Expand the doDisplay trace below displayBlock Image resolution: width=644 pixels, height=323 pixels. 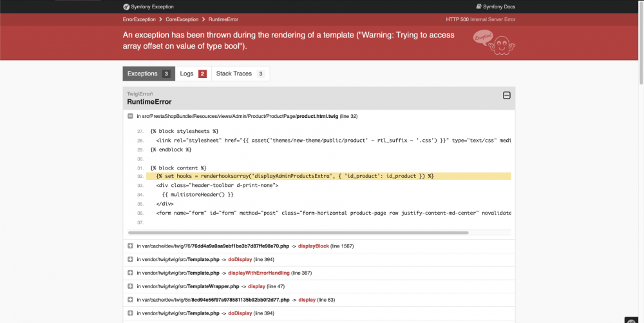pyautogui.click(x=130, y=259)
